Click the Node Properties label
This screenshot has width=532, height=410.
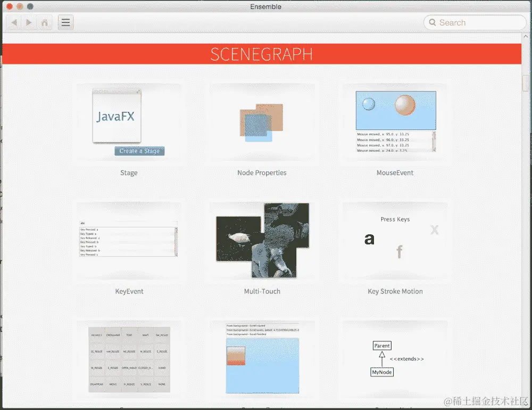coord(262,173)
